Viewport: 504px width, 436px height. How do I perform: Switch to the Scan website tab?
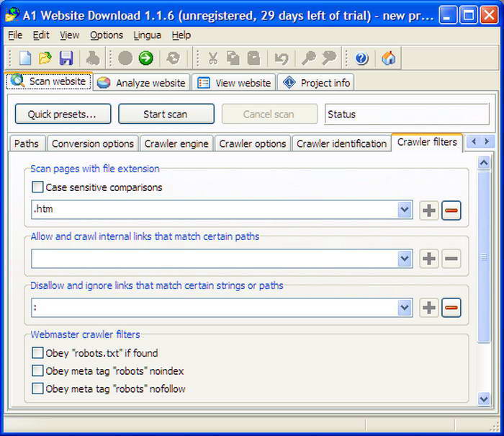point(49,81)
